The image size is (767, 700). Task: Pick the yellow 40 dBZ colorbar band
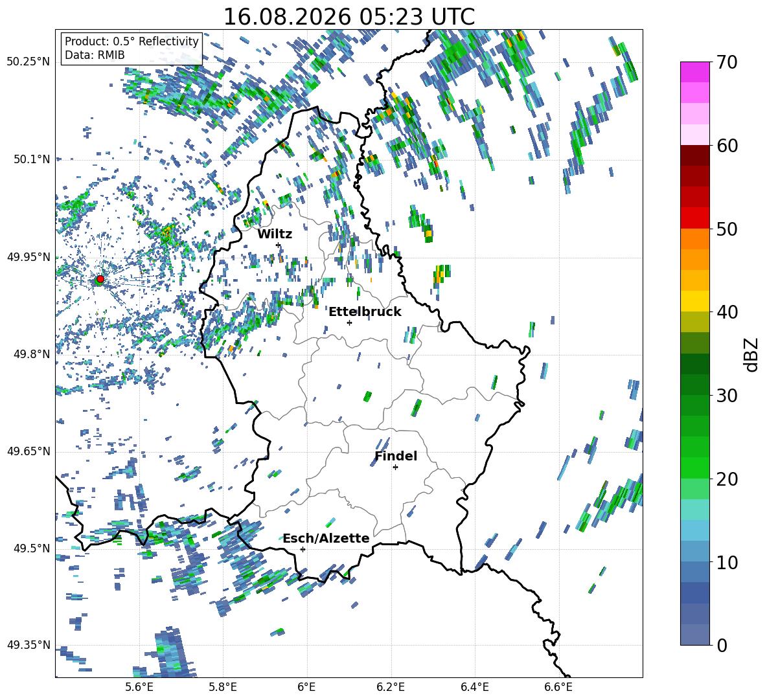tap(694, 301)
